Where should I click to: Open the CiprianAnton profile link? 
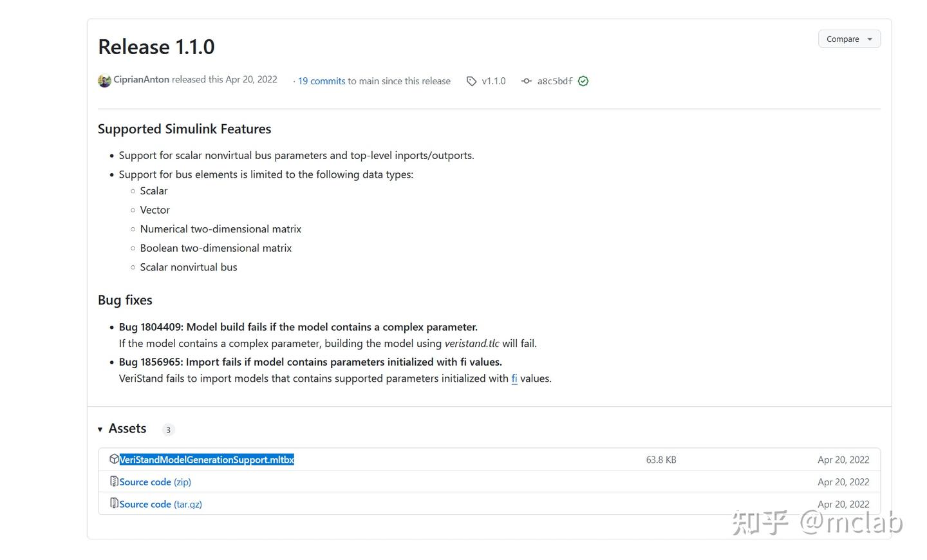point(142,80)
